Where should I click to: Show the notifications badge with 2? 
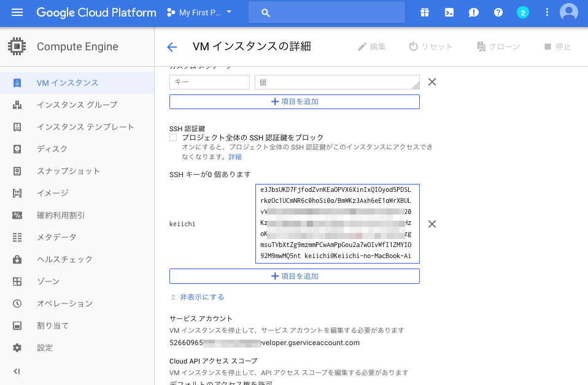tap(523, 12)
